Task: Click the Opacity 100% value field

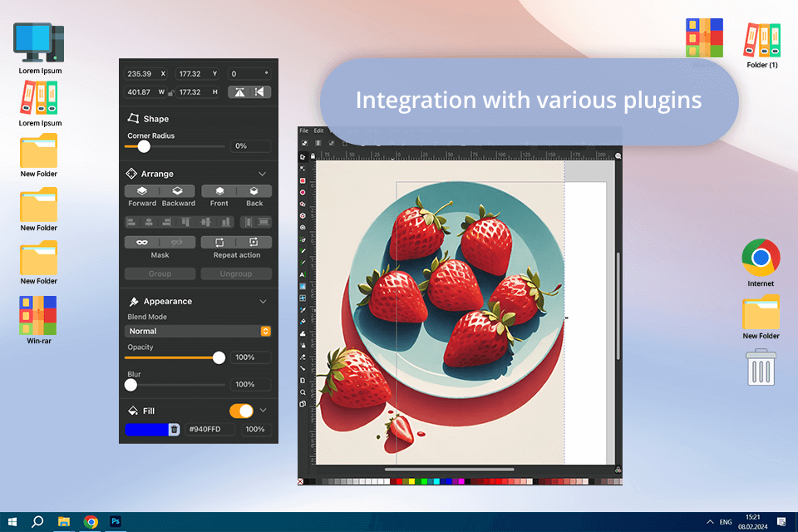Action: tap(250, 357)
